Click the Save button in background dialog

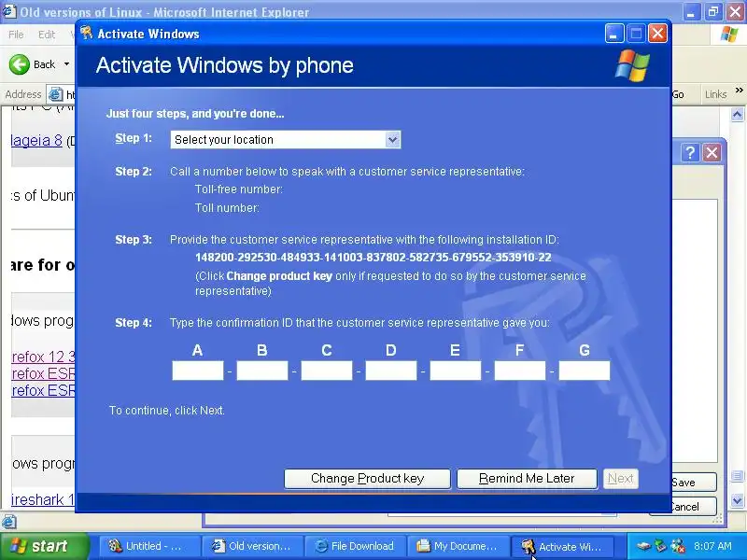pyautogui.click(x=693, y=483)
